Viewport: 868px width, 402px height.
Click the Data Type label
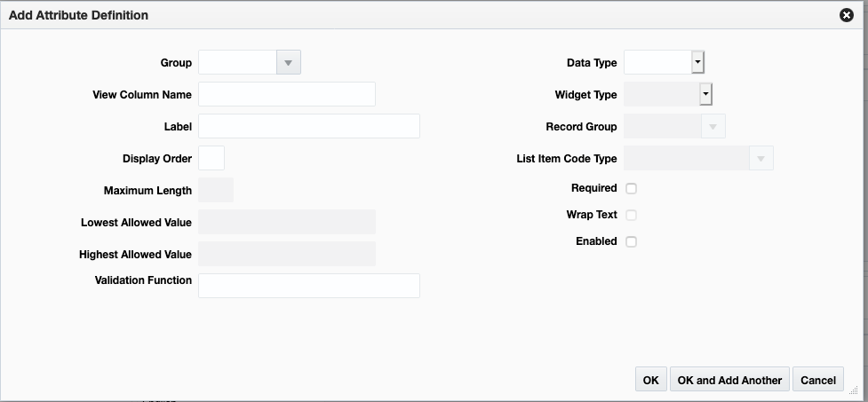592,62
